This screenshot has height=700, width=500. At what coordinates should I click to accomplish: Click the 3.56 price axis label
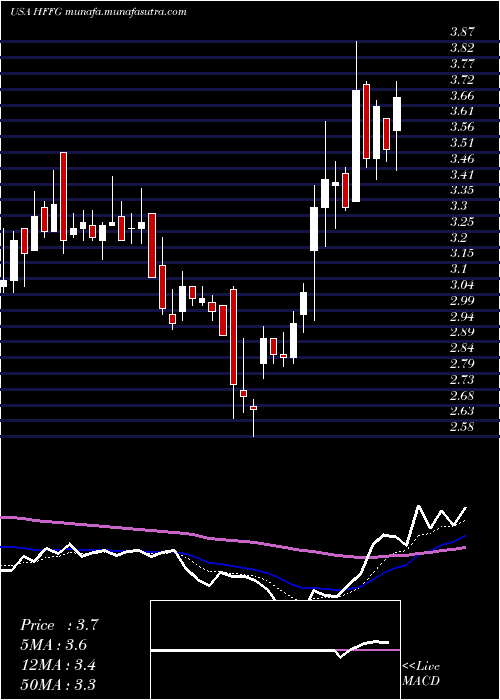(x=462, y=127)
